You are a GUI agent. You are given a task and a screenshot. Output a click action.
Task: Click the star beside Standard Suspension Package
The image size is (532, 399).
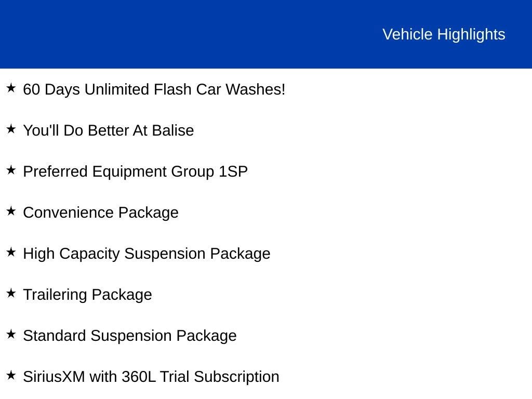(11, 335)
